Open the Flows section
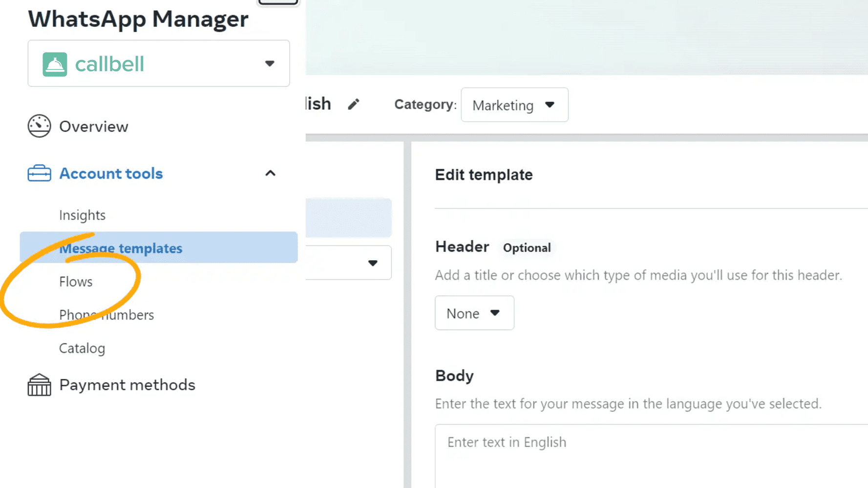This screenshot has width=868, height=488. tap(76, 282)
